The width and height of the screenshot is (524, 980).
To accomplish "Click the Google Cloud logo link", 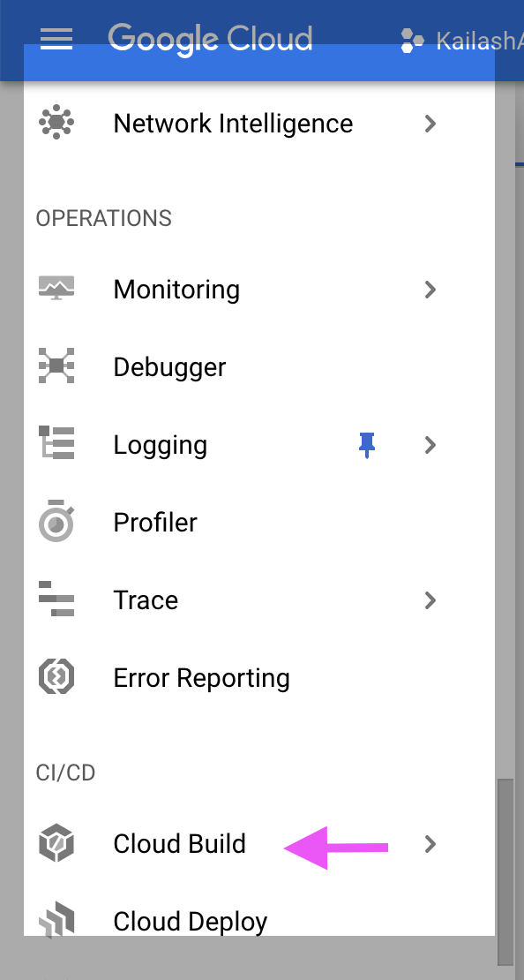I will [210, 39].
